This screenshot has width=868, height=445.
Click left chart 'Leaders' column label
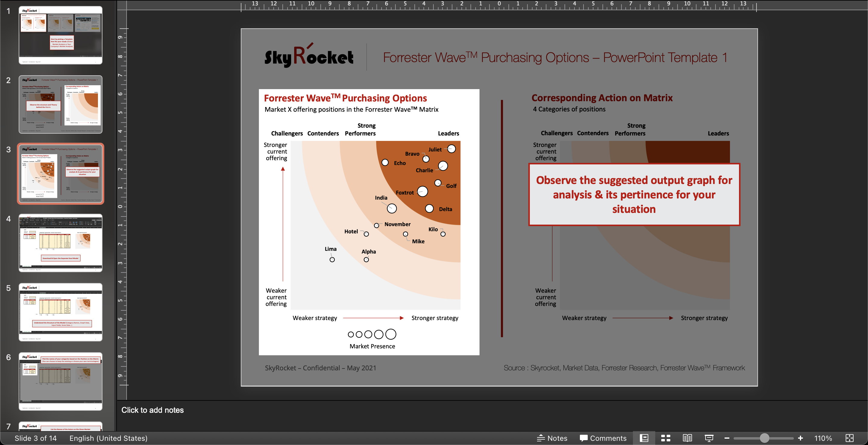coord(448,133)
